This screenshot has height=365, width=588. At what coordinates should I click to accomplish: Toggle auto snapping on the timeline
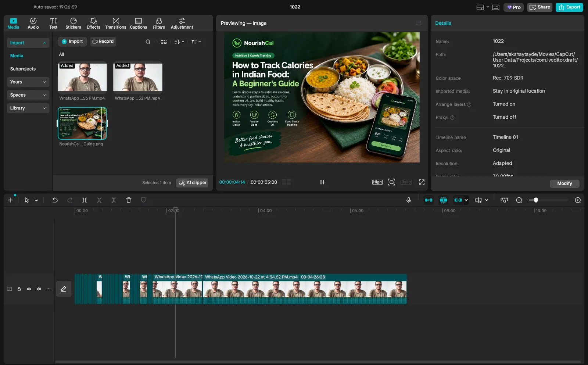pos(444,200)
